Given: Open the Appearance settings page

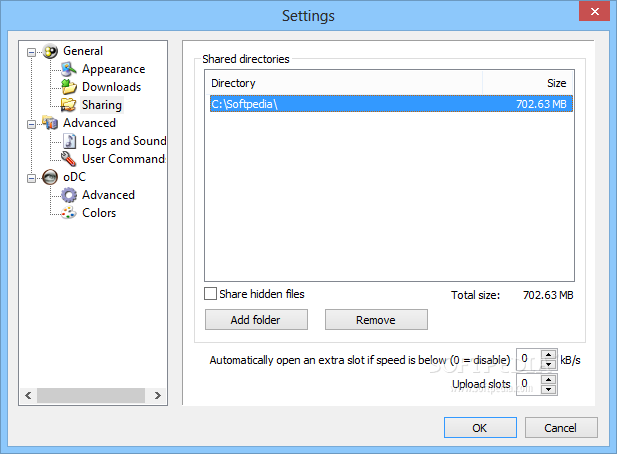Looking at the screenshot, I should pyautogui.click(x=113, y=69).
